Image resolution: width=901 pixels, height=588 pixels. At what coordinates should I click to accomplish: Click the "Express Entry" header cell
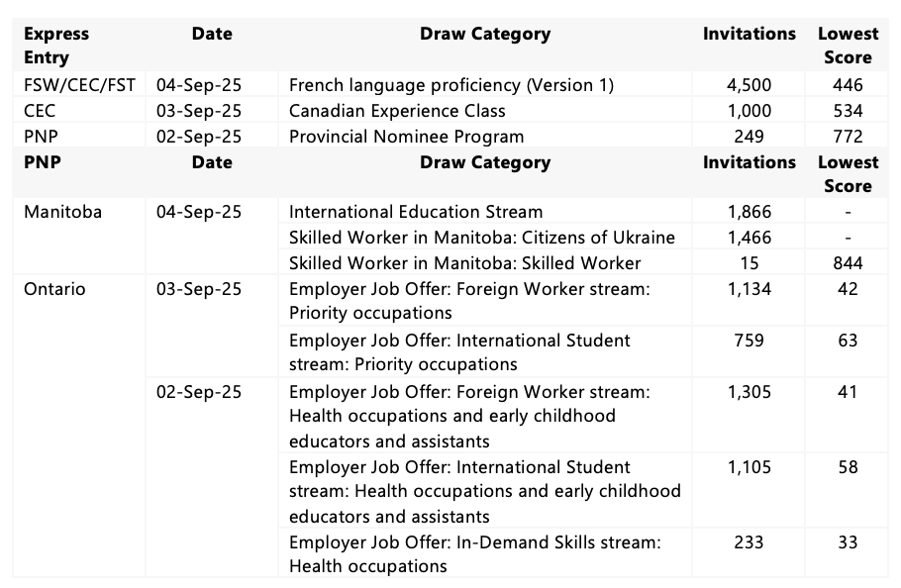coord(56,46)
